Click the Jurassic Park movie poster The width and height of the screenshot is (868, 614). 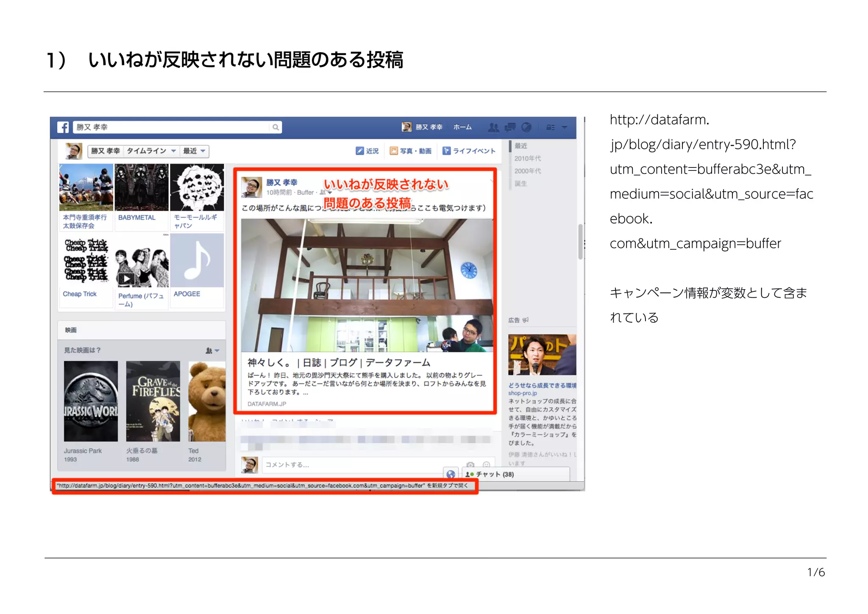click(91, 401)
